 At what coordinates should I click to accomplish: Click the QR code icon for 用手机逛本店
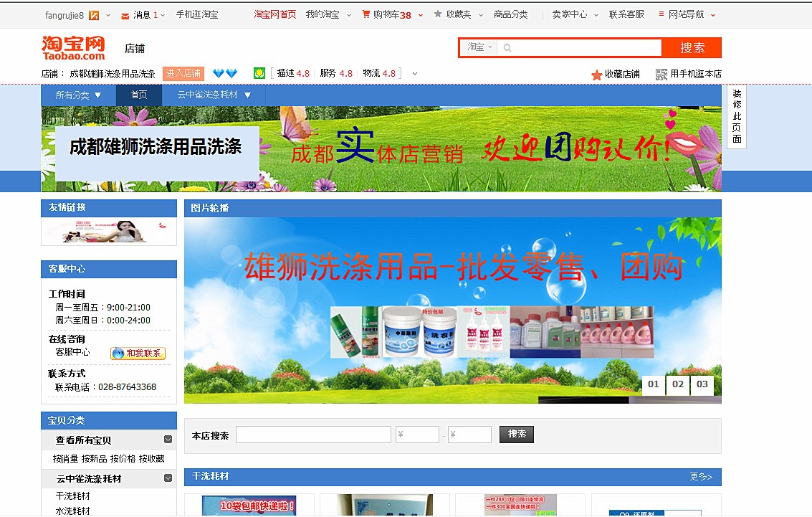(x=661, y=74)
